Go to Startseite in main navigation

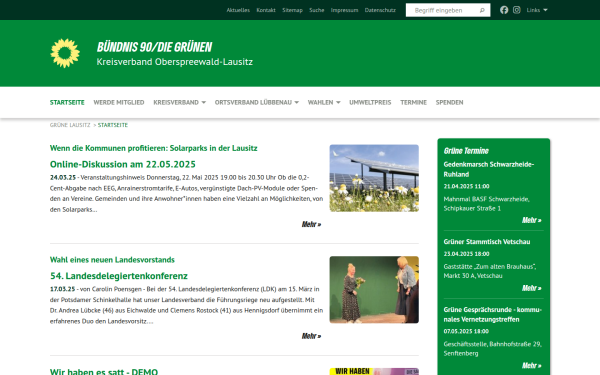67,103
